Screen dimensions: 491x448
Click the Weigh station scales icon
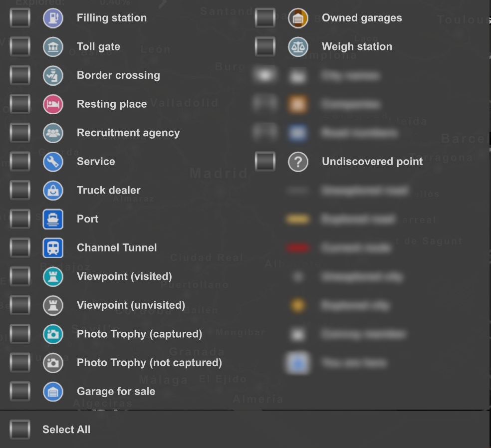pos(298,46)
